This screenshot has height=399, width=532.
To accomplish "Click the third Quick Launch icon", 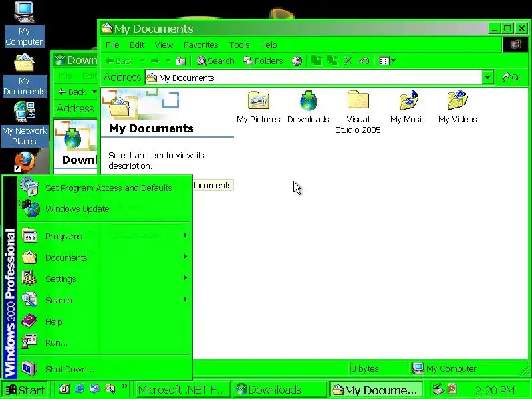I will [x=95, y=388].
